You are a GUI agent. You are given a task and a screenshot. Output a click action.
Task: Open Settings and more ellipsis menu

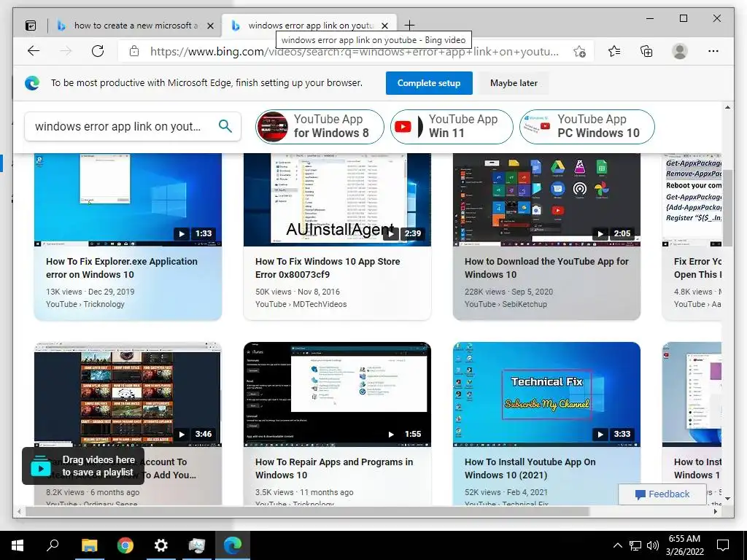(x=713, y=51)
